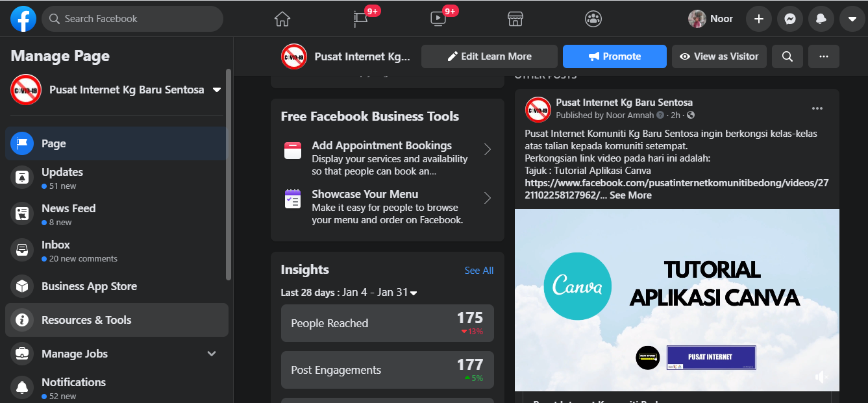
Task: Open the Groups icon
Action: coord(593,19)
